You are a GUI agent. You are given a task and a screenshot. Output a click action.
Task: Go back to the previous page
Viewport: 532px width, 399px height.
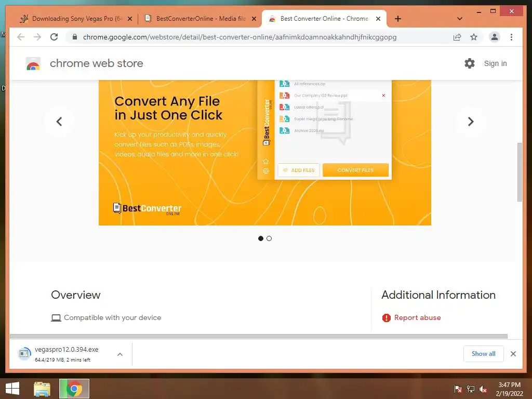(x=21, y=37)
